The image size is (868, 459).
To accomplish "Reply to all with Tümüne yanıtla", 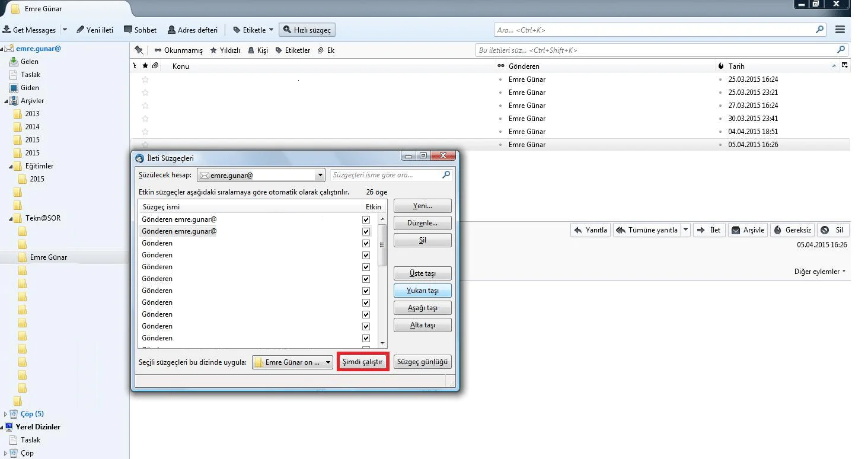I will 647,230.
